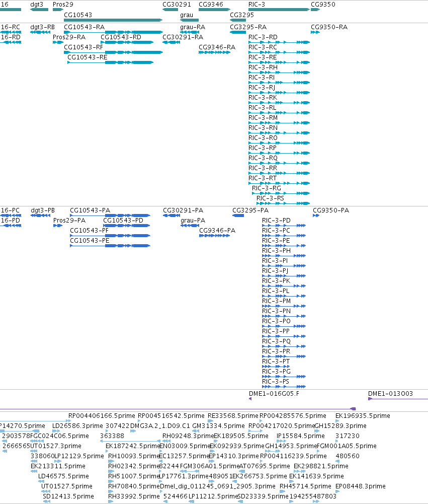Open transcript RIC-3-RK
The width and height of the screenshot is (428, 504).
click(263, 98)
